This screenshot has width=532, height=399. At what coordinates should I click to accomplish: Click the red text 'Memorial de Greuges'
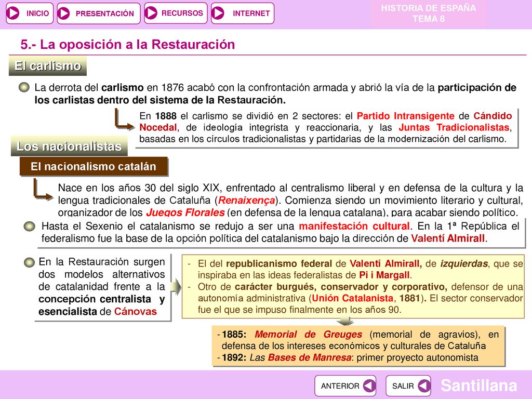click(309, 335)
